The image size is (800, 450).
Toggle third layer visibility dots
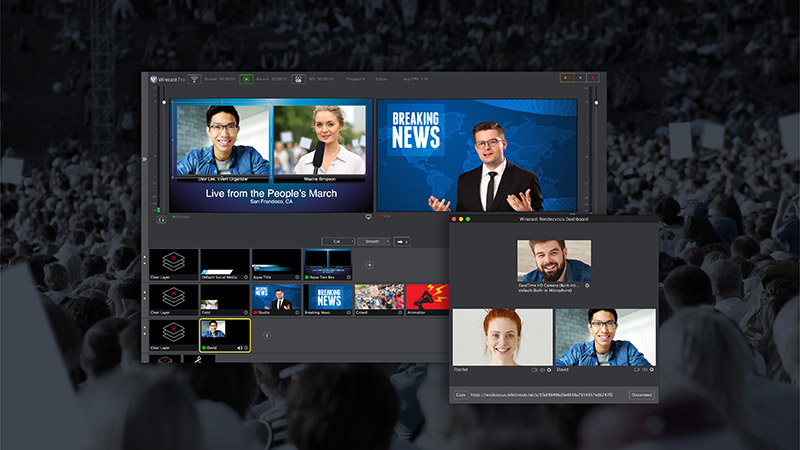(x=144, y=331)
